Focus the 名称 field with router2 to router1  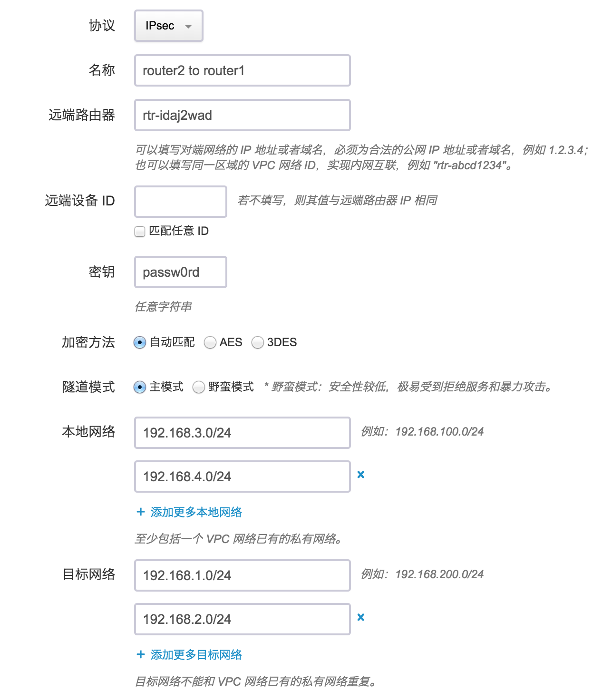click(243, 71)
